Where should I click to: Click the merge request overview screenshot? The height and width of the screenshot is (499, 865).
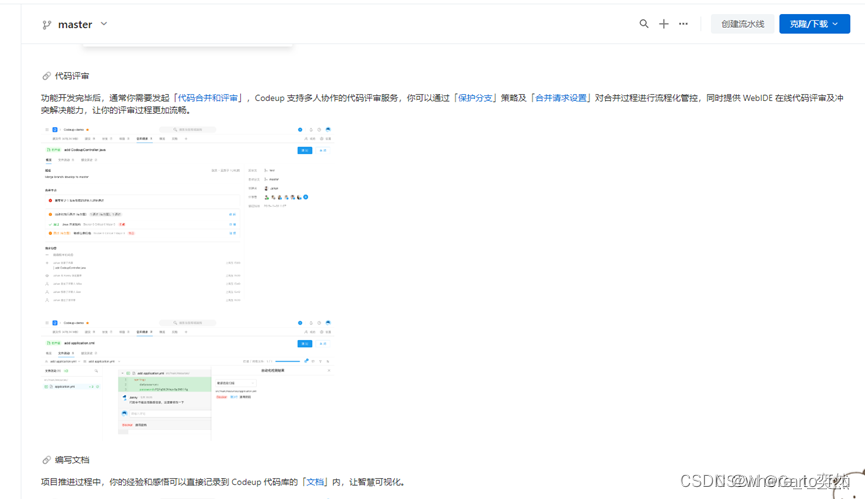(x=188, y=214)
